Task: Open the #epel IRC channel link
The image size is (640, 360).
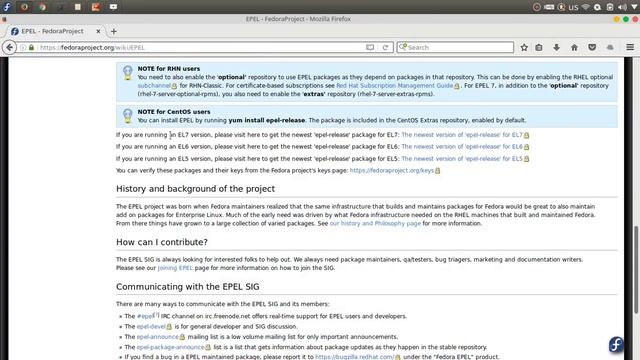Action: (x=145, y=316)
